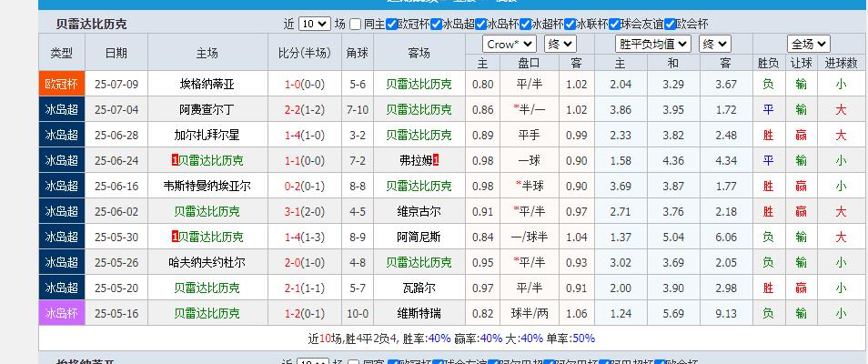
Task: Open the 维京古尔 away team link
Action: [419, 211]
